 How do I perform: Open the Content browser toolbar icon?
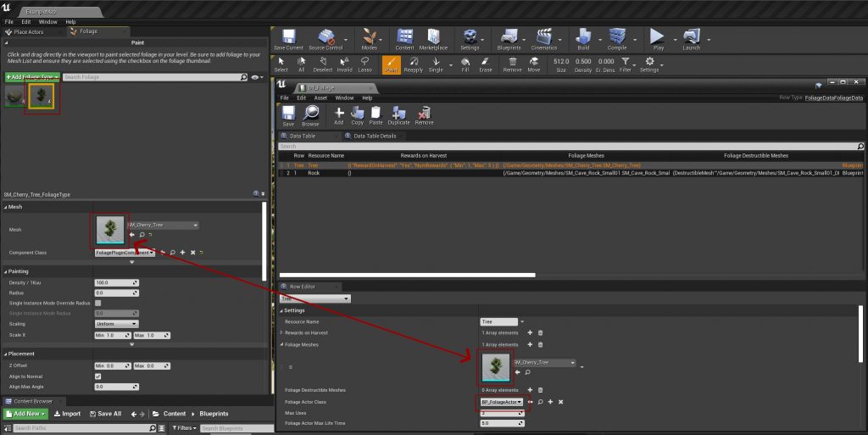click(x=404, y=39)
